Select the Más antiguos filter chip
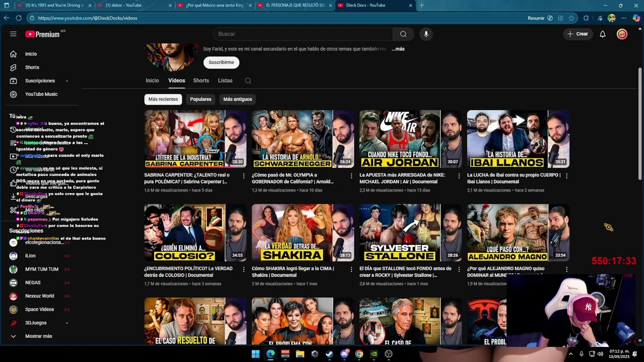The image size is (644, 362). tap(237, 99)
